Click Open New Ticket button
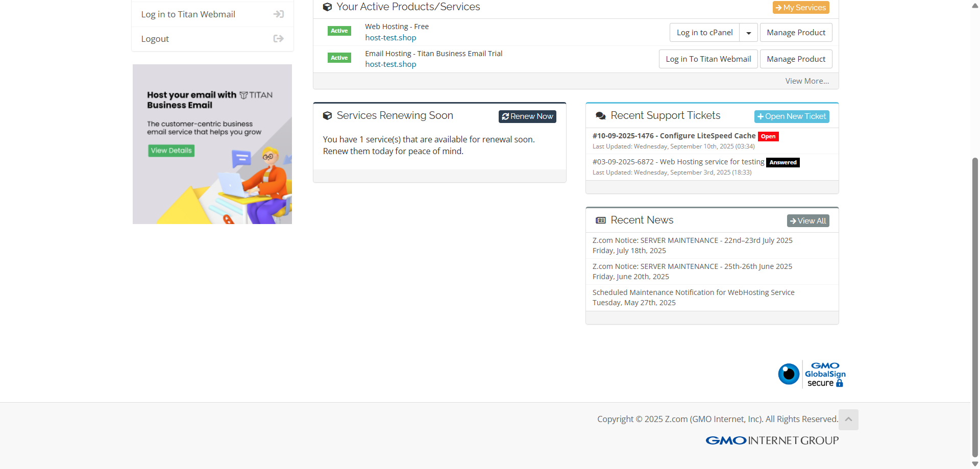Image resolution: width=980 pixels, height=469 pixels. (x=792, y=116)
